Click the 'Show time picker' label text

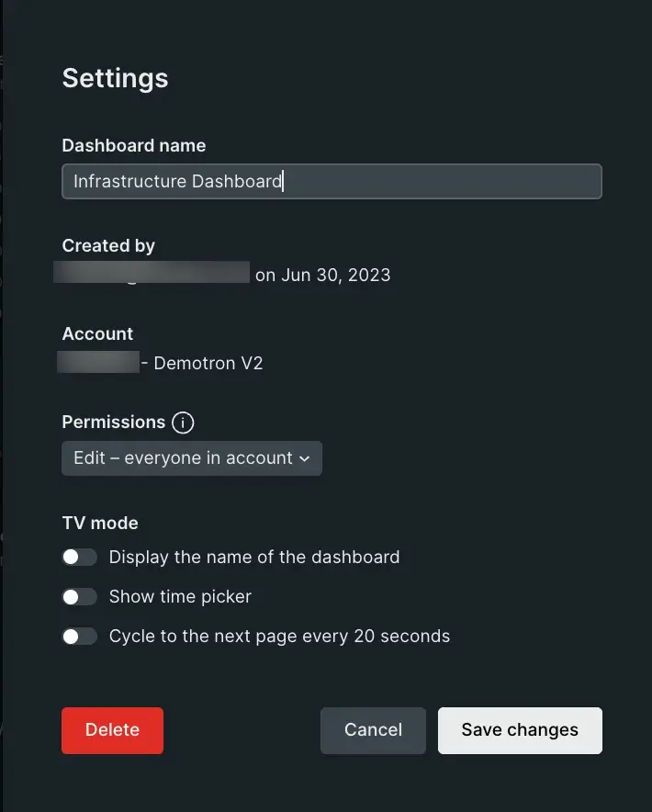tap(180, 597)
